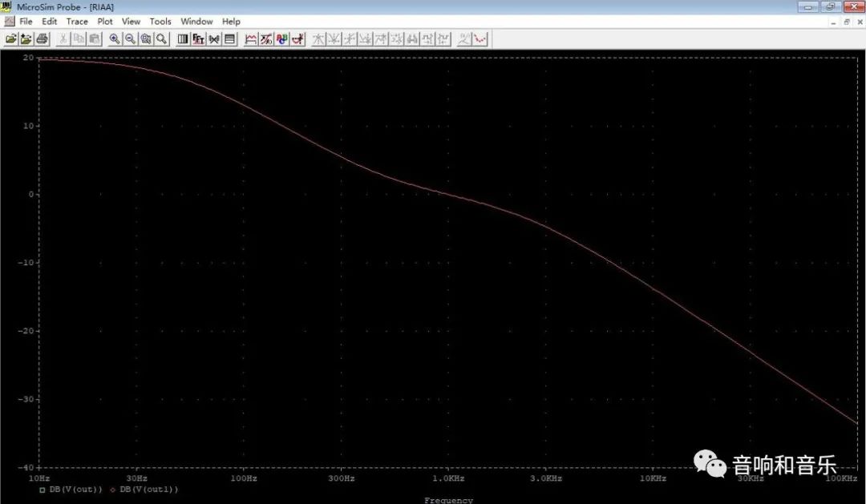Toggle the Log X Axis icon
866x504 pixels.
coord(182,38)
